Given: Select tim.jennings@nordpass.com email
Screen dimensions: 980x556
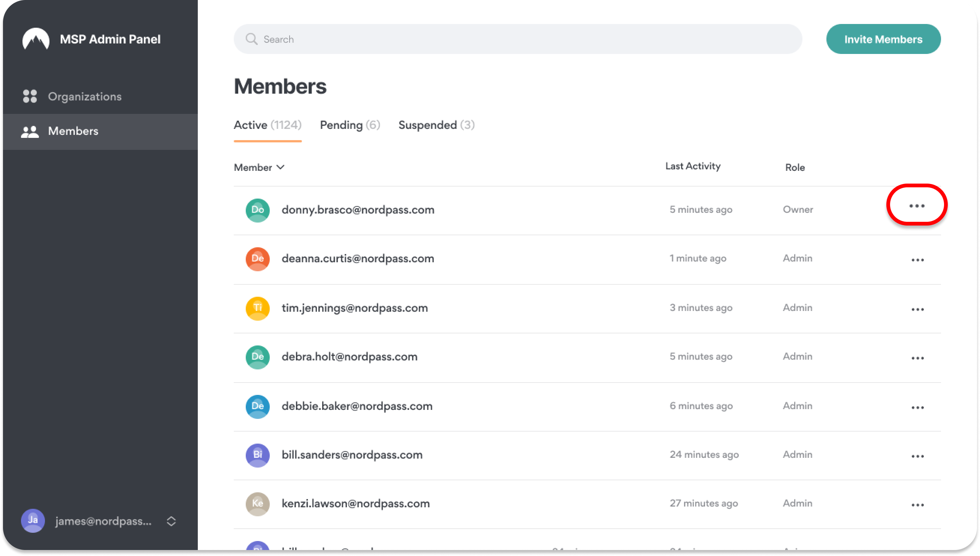Looking at the screenshot, I should [x=355, y=308].
